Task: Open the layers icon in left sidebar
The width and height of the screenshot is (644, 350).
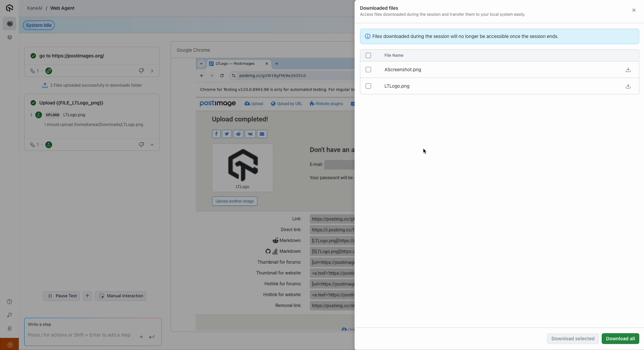Action: point(9,37)
